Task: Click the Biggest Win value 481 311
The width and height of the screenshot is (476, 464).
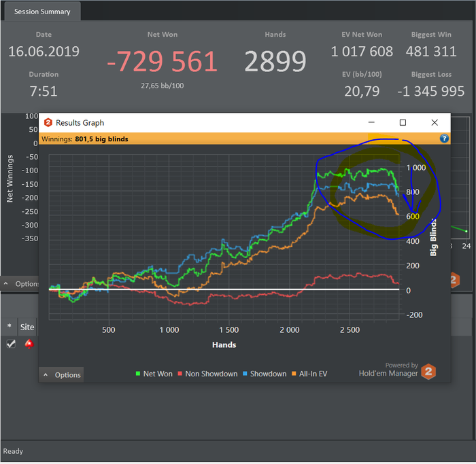Action: point(431,51)
